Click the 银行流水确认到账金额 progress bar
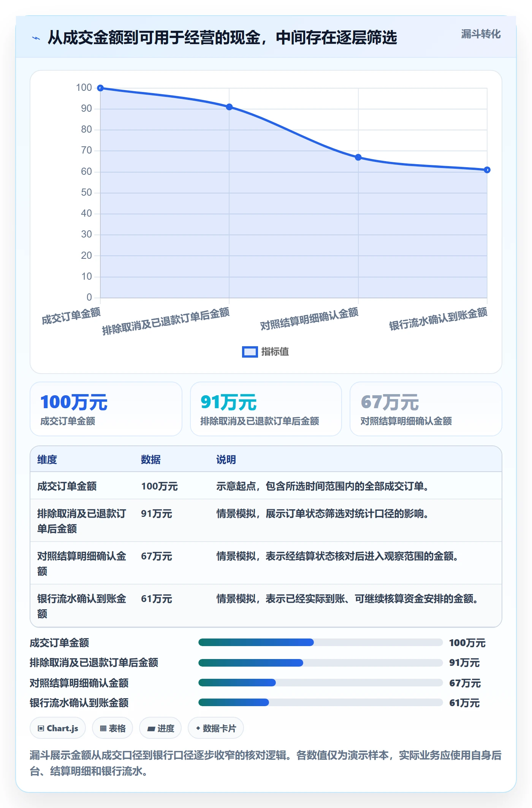The height and width of the screenshot is (808, 532). pos(320,702)
